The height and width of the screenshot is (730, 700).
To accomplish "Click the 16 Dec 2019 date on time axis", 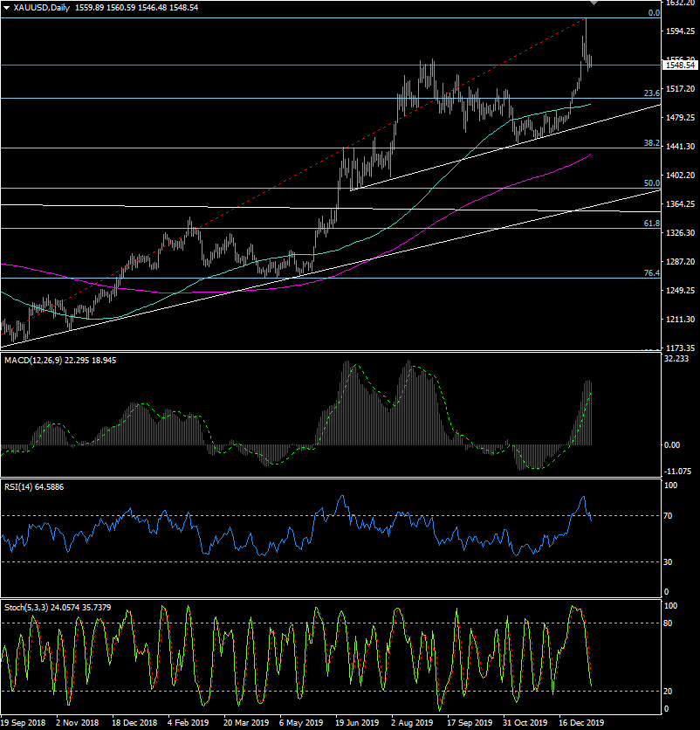I will pyautogui.click(x=582, y=723).
